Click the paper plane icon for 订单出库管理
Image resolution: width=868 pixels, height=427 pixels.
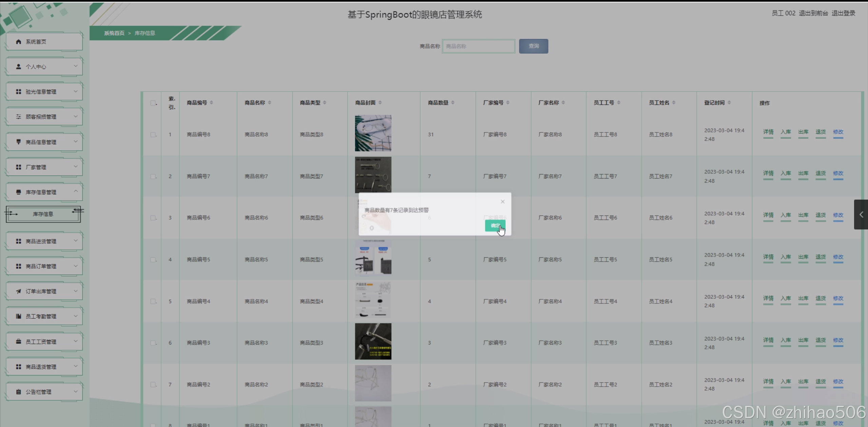pyautogui.click(x=19, y=291)
